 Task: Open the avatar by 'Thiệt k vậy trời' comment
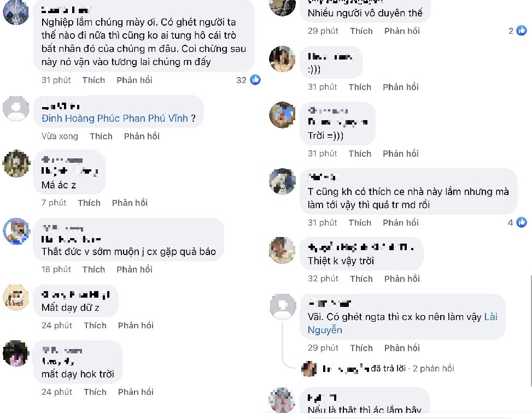282,251
